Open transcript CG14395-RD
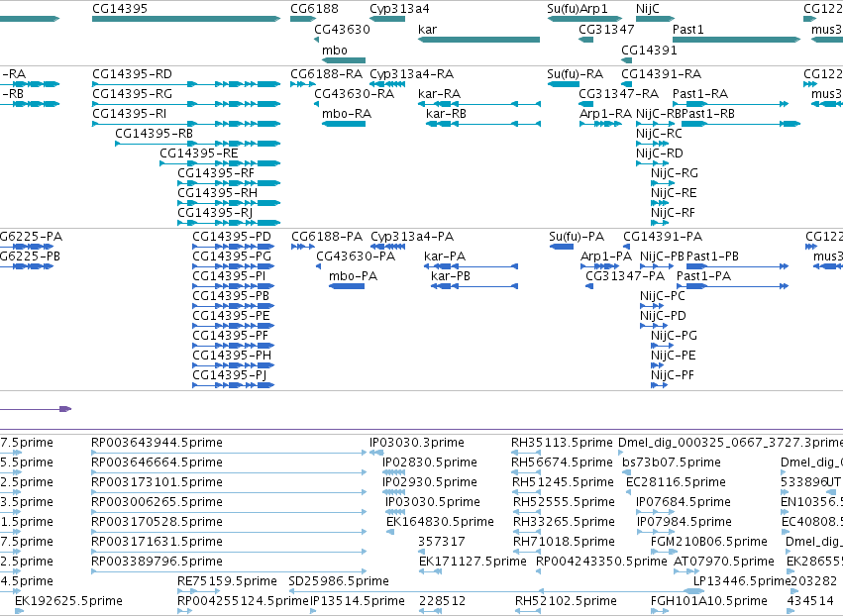This screenshot has width=843, height=616. pos(133,73)
